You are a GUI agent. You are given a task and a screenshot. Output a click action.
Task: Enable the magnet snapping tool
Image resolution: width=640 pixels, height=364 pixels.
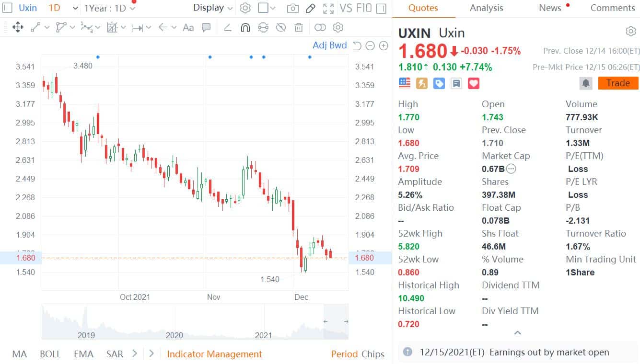pos(245,27)
